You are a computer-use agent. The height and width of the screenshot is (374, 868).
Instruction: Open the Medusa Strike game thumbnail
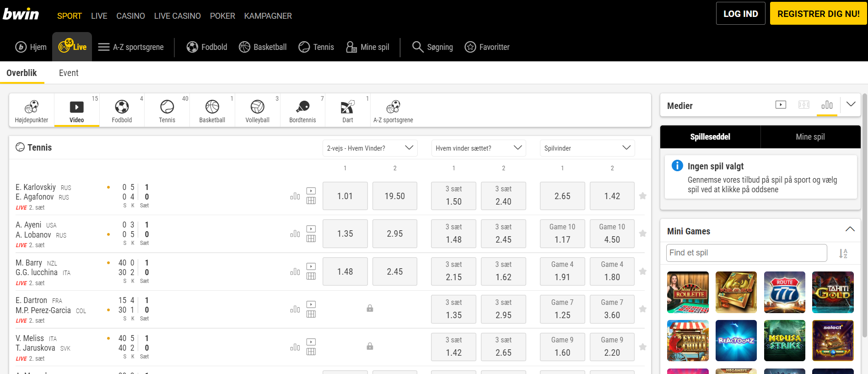coord(785,341)
